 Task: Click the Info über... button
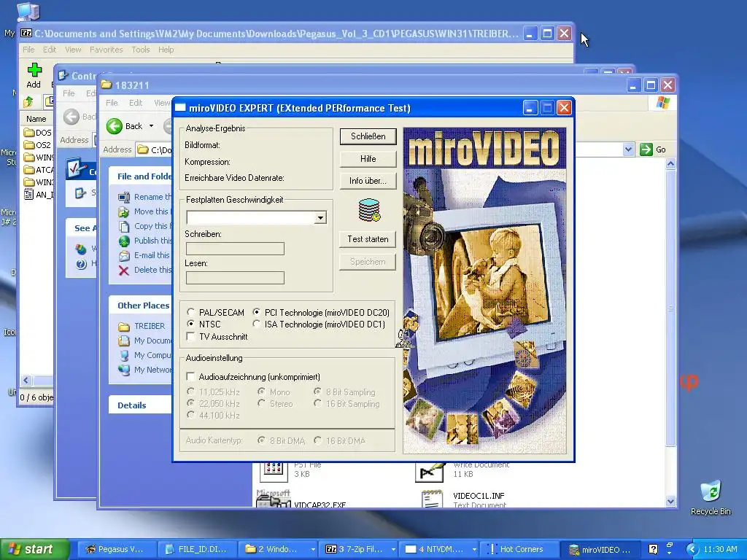tap(368, 181)
